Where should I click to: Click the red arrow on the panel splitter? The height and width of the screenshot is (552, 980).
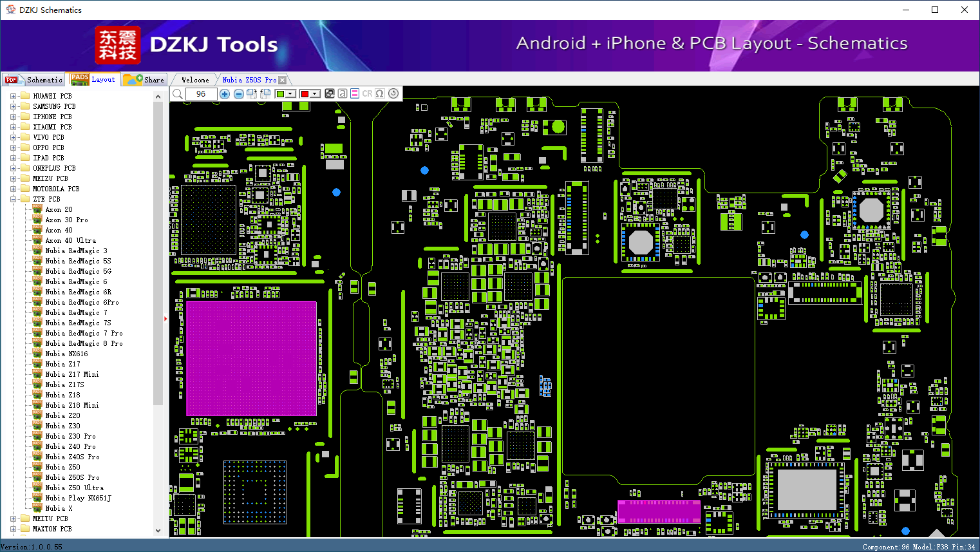point(165,318)
